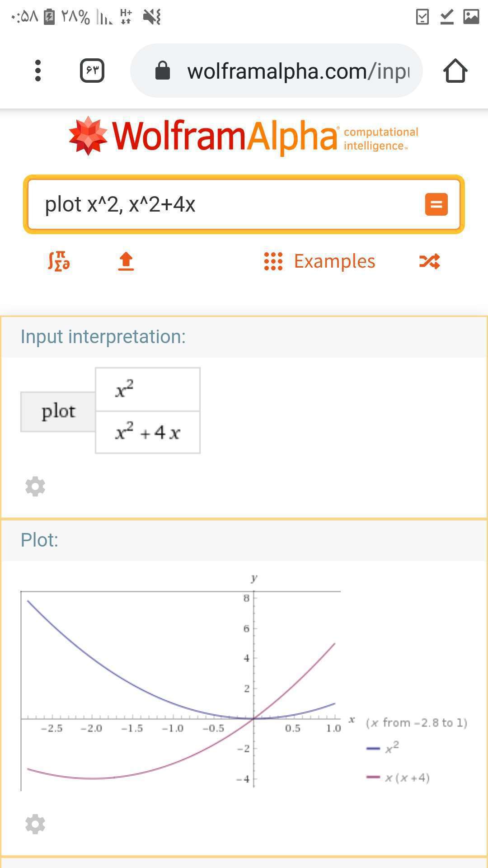Click the red x(x+4) legend swatch
Viewport: 488px width, 868px height.
373,777
